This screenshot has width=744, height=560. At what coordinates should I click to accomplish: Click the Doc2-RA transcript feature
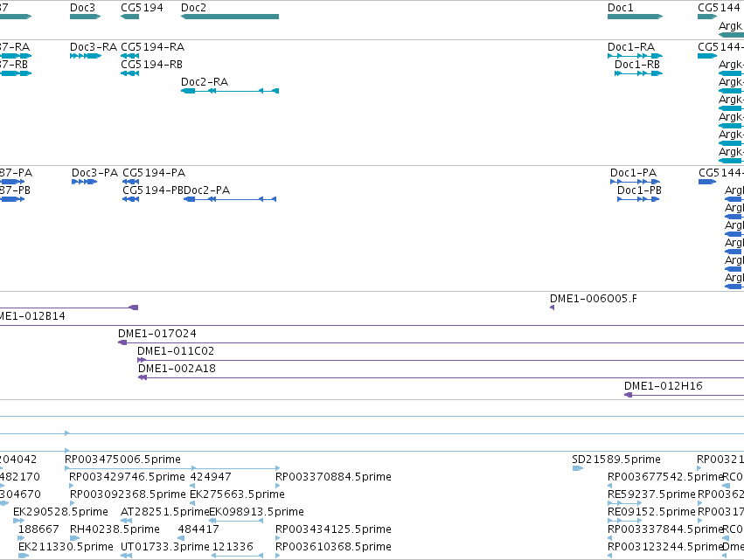[230, 91]
